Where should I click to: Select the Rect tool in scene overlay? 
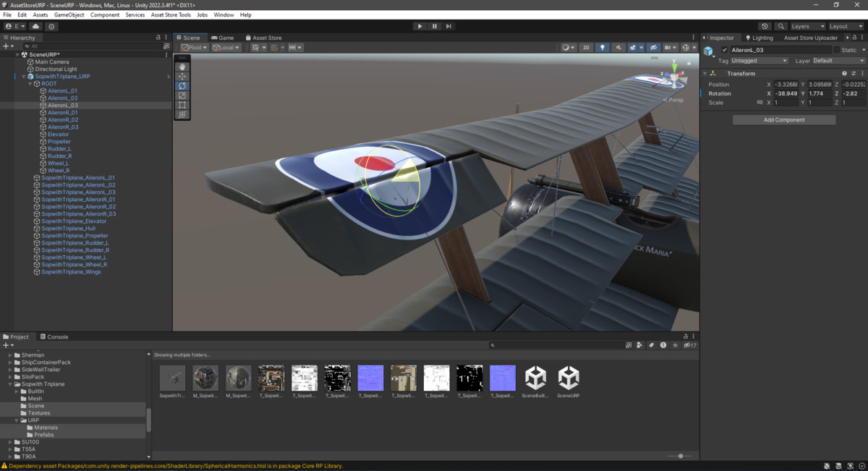[182, 105]
